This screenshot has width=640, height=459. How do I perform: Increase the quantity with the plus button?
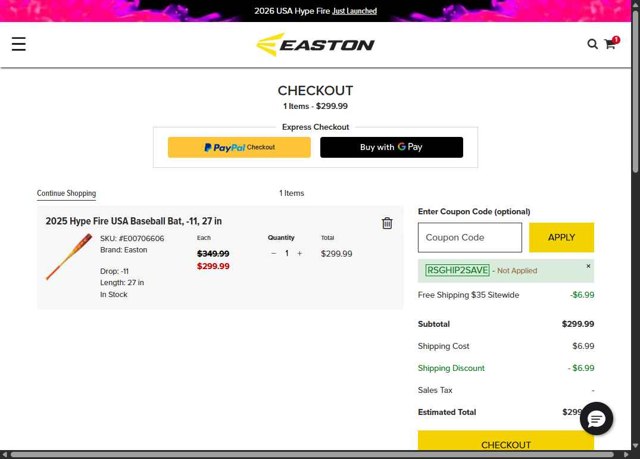300,253
